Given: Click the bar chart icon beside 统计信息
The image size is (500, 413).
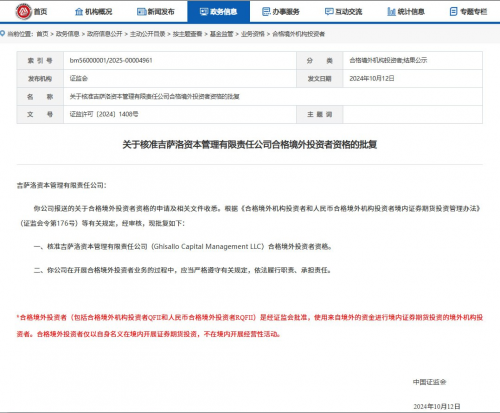Looking at the screenshot, I should 391,12.
